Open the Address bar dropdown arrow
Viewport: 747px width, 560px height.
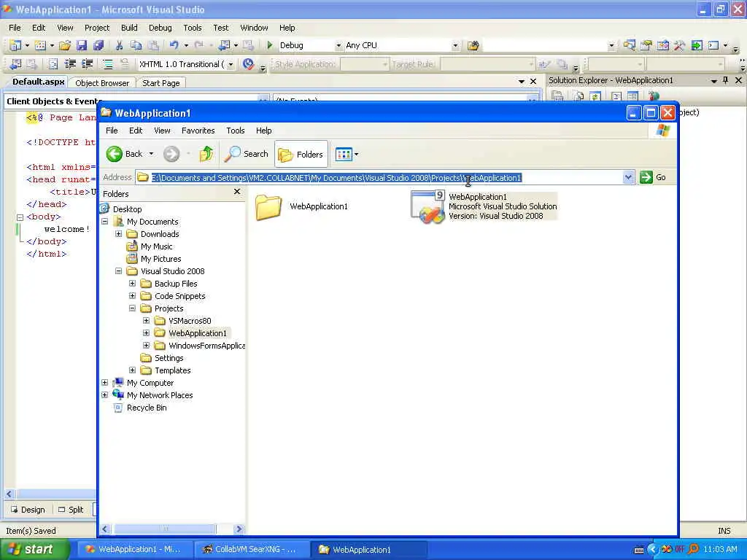[628, 177]
